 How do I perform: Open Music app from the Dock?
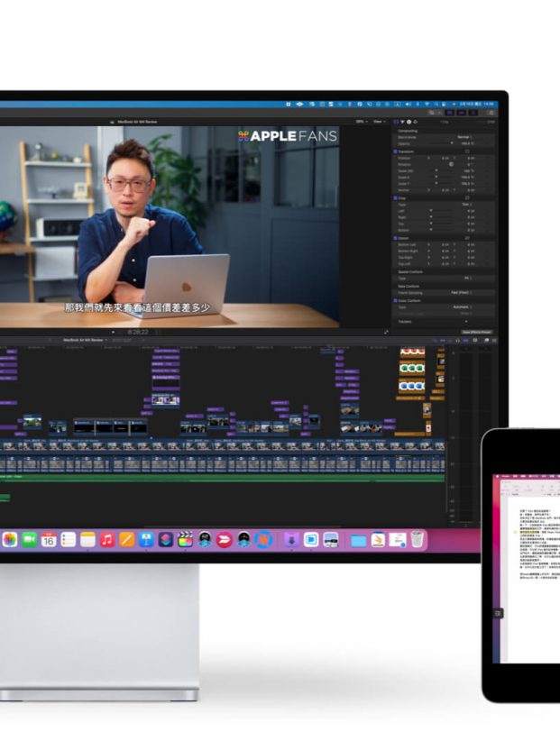[x=107, y=539]
